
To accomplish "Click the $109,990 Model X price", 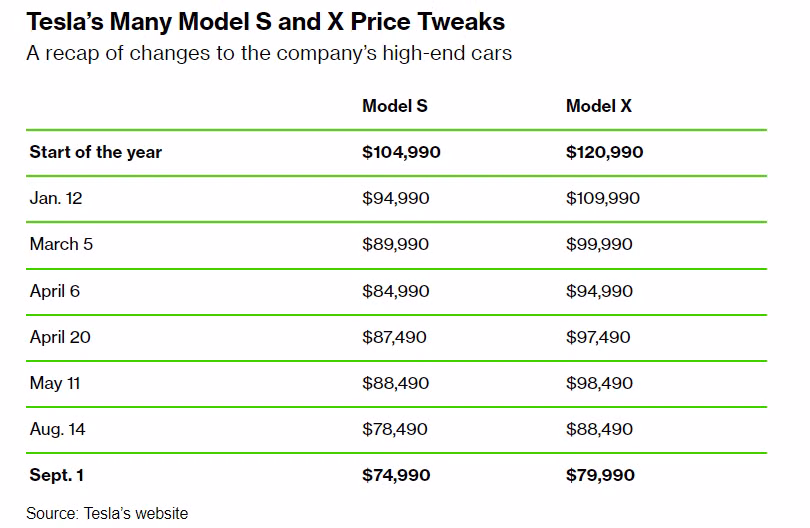I will tap(603, 198).
